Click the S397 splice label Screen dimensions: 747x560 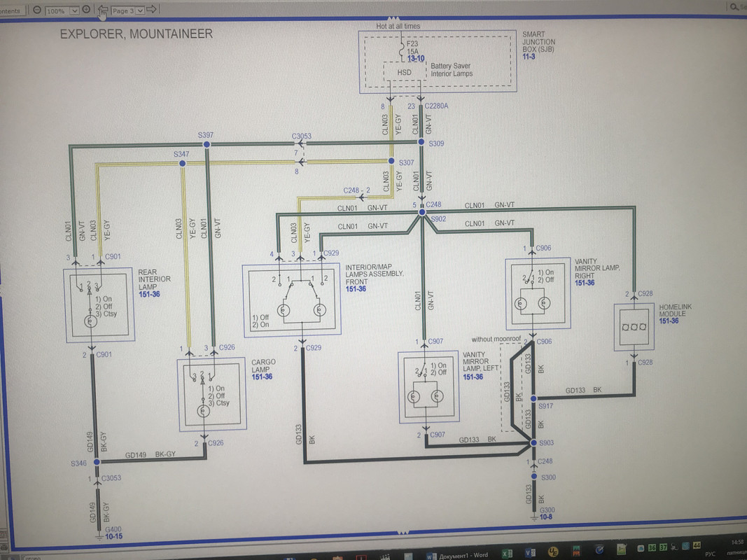tap(206, 135)
